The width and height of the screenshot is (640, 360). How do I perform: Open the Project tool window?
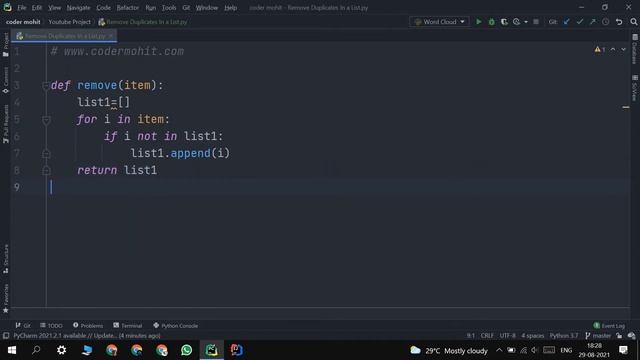(5, 44)
